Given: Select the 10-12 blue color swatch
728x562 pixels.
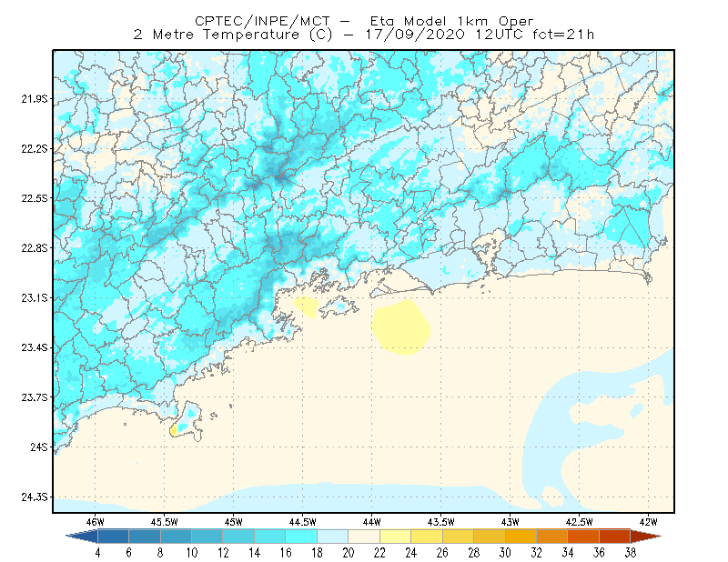Looking at the screenshot, I should coord(207,537).
